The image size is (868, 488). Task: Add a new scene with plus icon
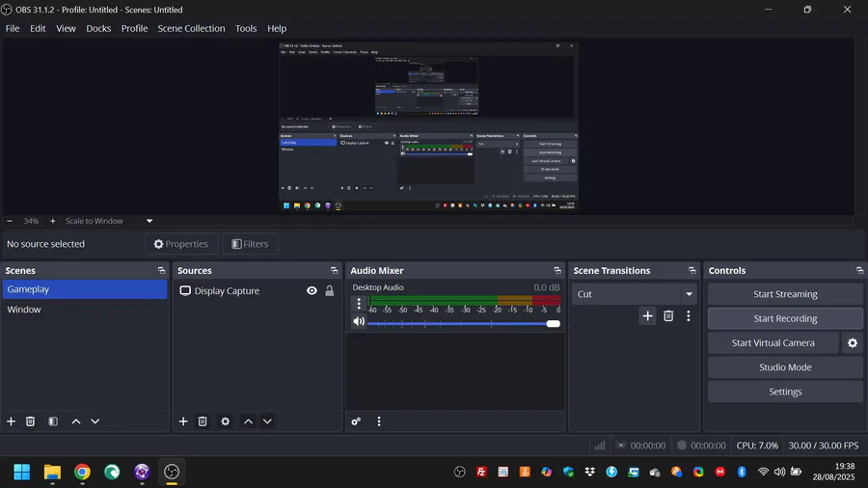tap(11, 421)
